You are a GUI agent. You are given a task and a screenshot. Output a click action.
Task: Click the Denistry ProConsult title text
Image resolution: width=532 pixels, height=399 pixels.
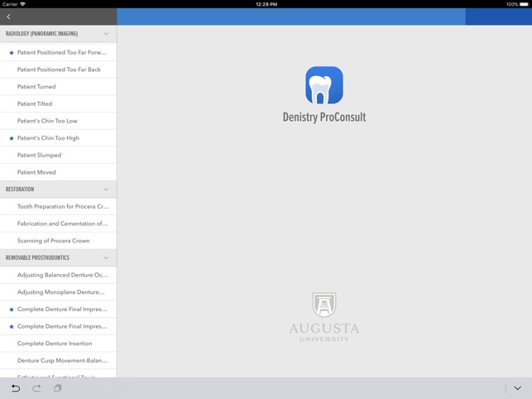(324, 118)
